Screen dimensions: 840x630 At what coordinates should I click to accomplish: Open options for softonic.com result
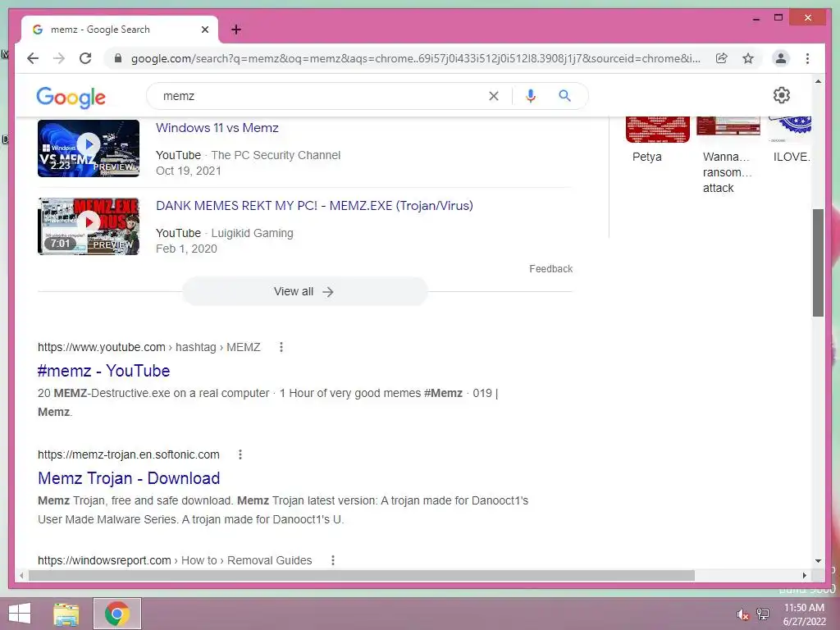click(x=240, y=454)
